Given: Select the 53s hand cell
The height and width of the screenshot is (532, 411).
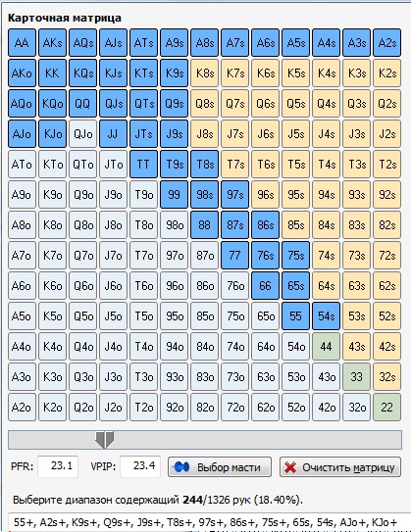Looking at the screenshot, I should 356,315.
